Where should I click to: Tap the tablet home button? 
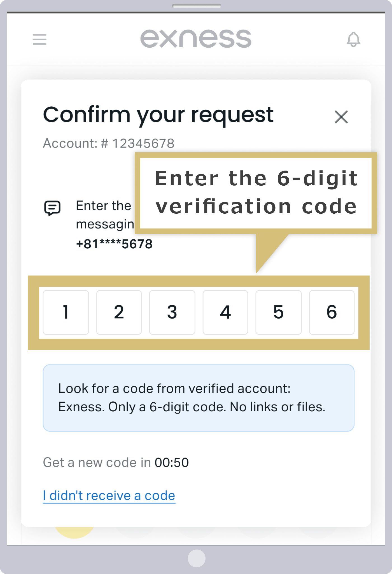(197, 558)
